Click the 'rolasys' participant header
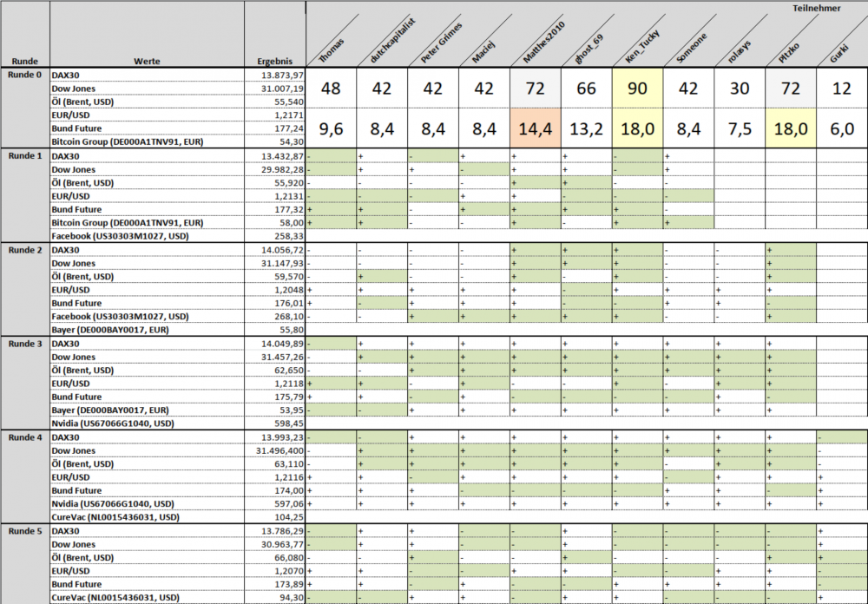The height and width of the screenshot is (604, 868). (x=739, y=51)
